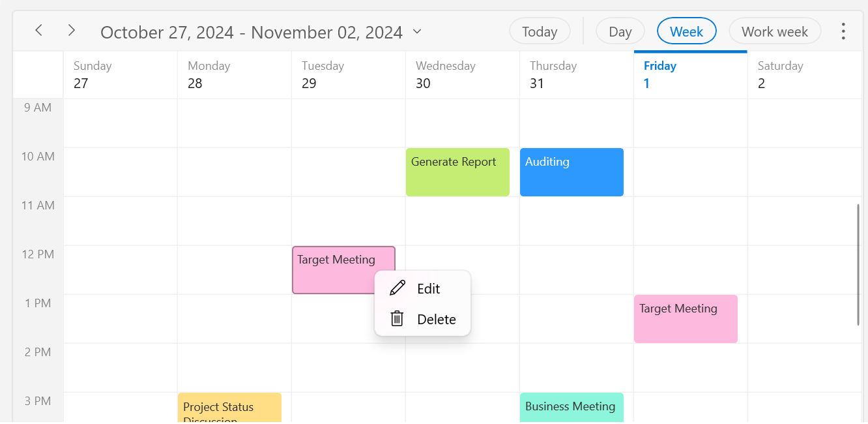Open Friday's Target Meeting appointment
This screenshot has height=424, width=868.
[686, 319]
